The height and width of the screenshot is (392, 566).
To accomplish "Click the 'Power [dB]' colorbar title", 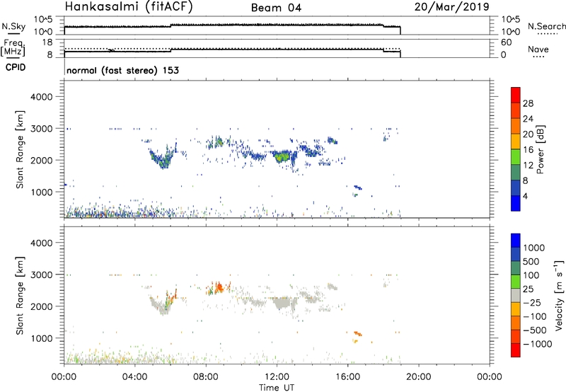I will (540, 149).
